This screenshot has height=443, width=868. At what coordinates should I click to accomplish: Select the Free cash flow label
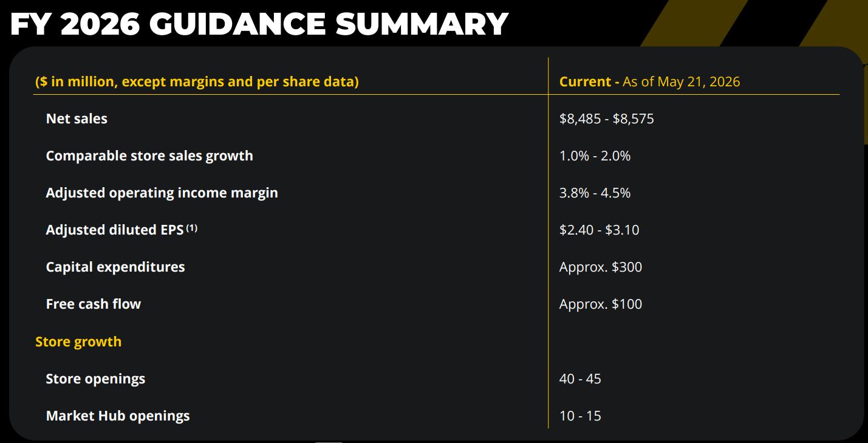coord(94,304)
